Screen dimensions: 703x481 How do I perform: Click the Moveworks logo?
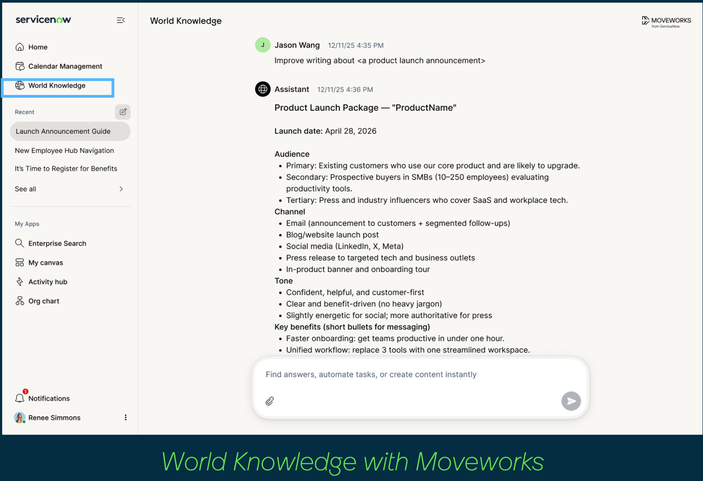666,21
